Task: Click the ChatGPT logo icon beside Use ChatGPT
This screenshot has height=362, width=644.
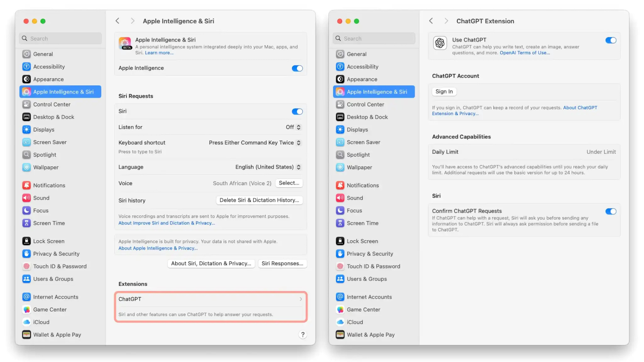Action: 440,43
